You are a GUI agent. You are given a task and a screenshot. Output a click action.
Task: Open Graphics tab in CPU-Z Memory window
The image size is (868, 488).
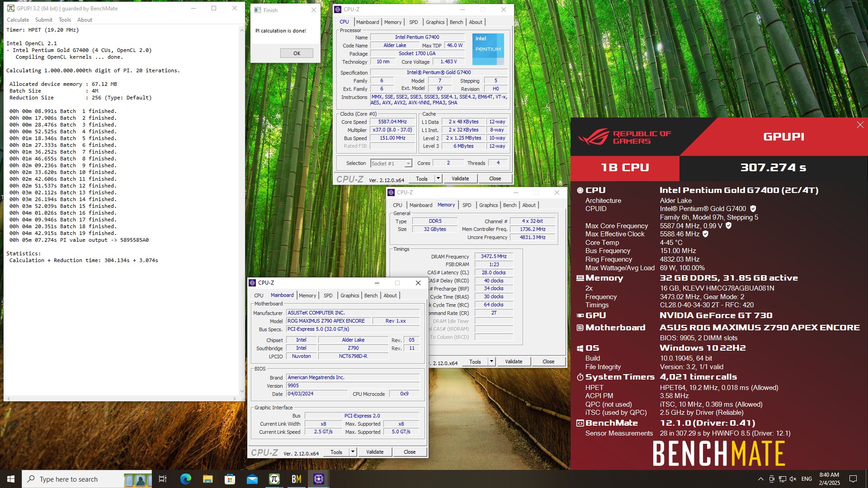click(488, 205)
